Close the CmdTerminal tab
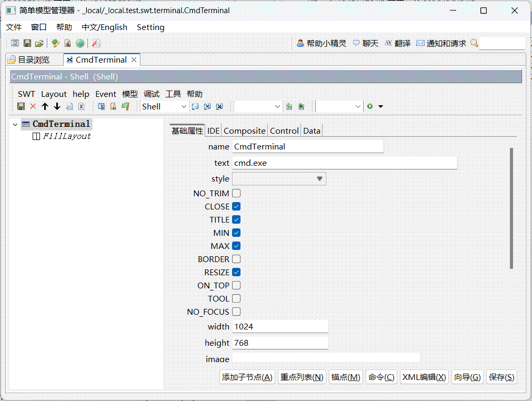This screenshot has width=532, height=401. point(134,59)
